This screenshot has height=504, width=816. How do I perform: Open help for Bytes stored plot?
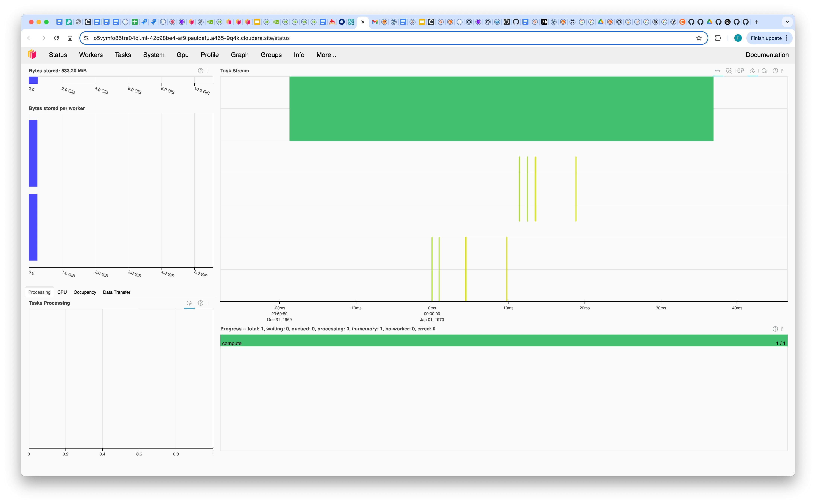(x=200, y=71)
